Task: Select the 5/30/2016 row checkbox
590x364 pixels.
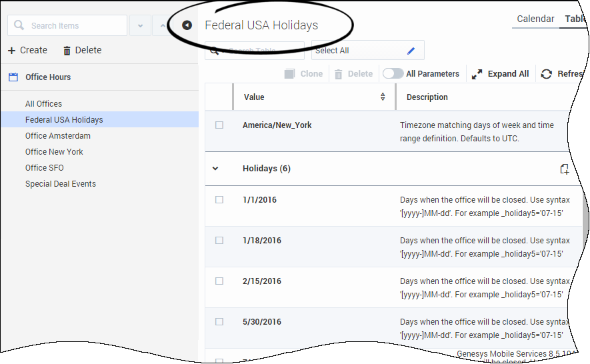Action: tap(219, 322)
